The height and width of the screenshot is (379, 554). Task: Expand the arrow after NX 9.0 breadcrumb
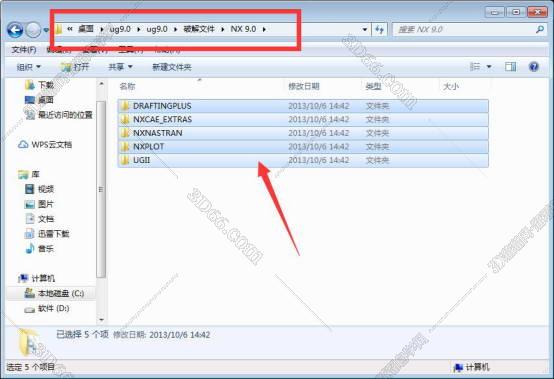(x=264, y=29)
